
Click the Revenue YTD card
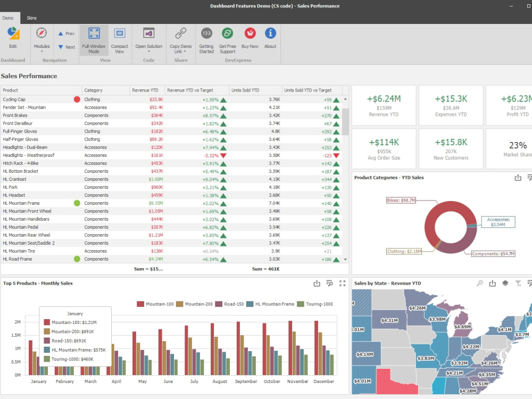(384, 105)
